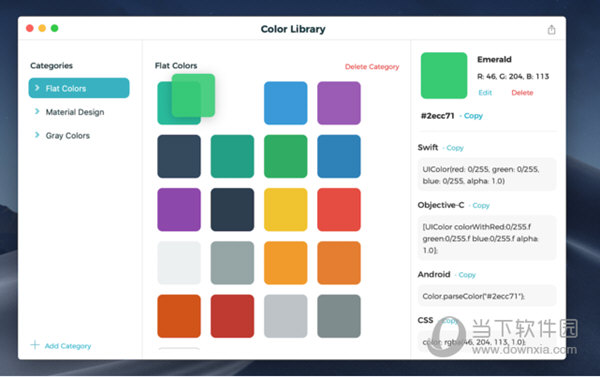Choose the midnight blue swatch in third row
Screen dimensions: 600x377
tap(232, 209)
